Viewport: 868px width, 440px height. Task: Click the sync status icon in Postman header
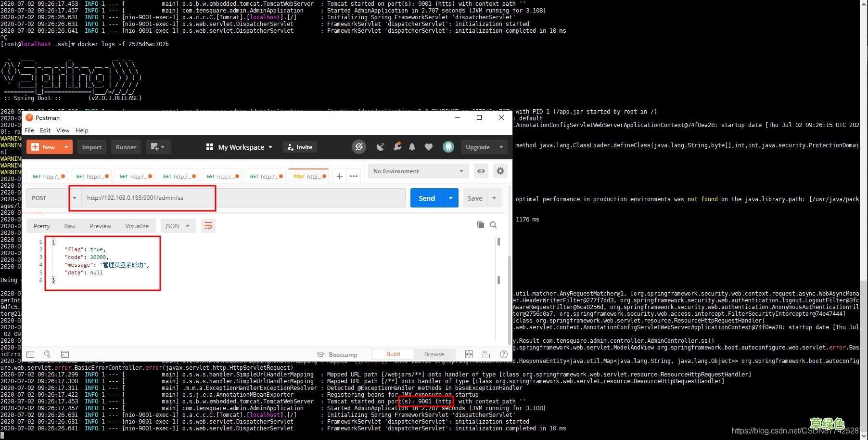pos(358,147)
